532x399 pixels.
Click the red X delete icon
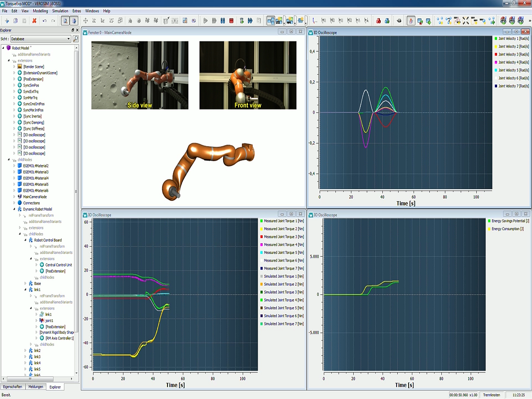point(34,20)
